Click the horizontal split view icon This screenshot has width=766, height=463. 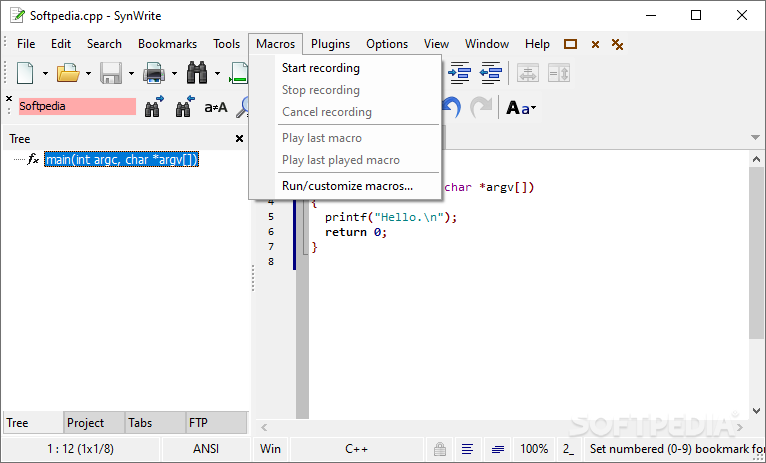coord(528,73)
